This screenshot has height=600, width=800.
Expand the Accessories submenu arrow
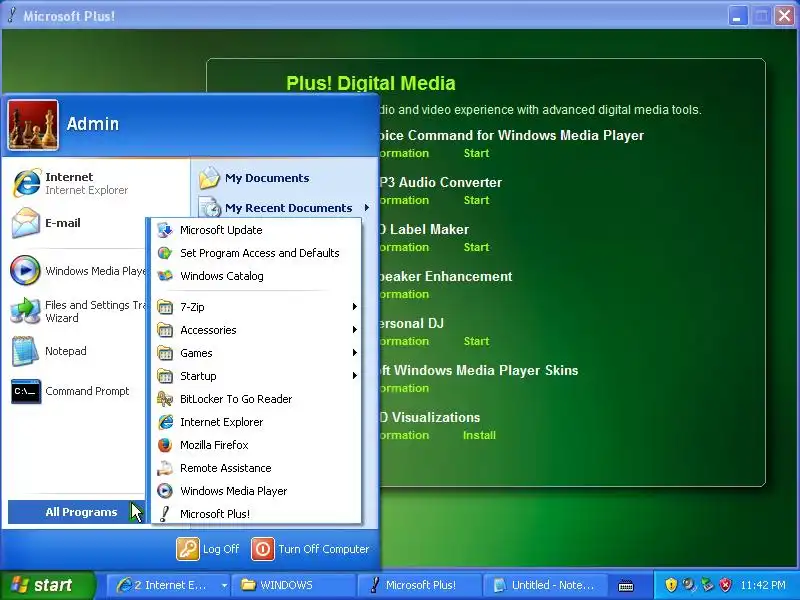[x=355, y=330]
